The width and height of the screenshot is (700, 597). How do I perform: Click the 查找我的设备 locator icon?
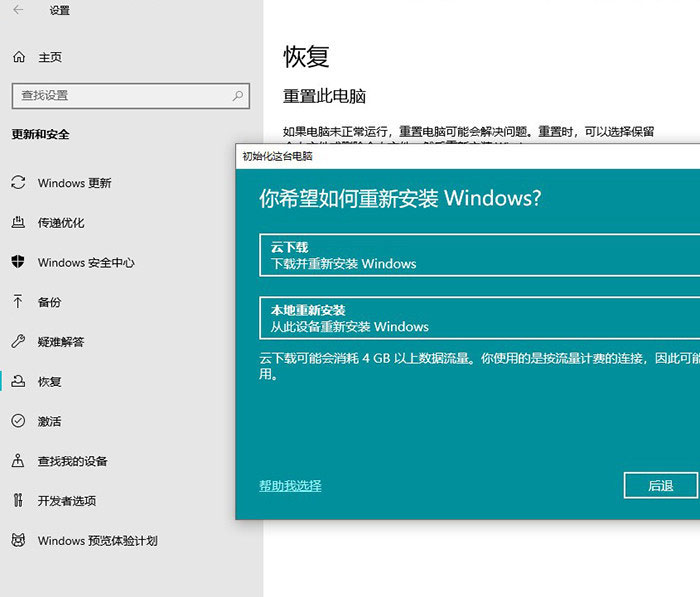coord(18,460)
